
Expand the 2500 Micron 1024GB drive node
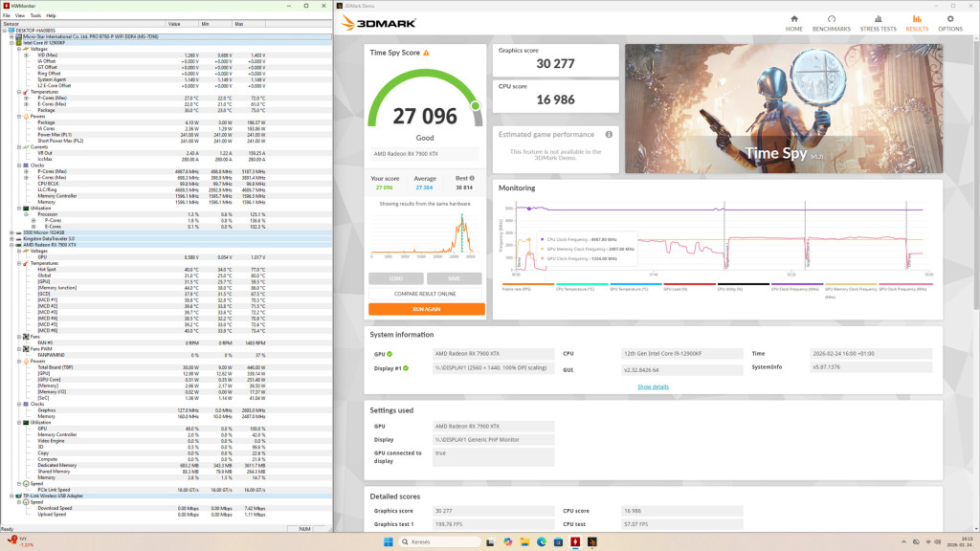11,232
